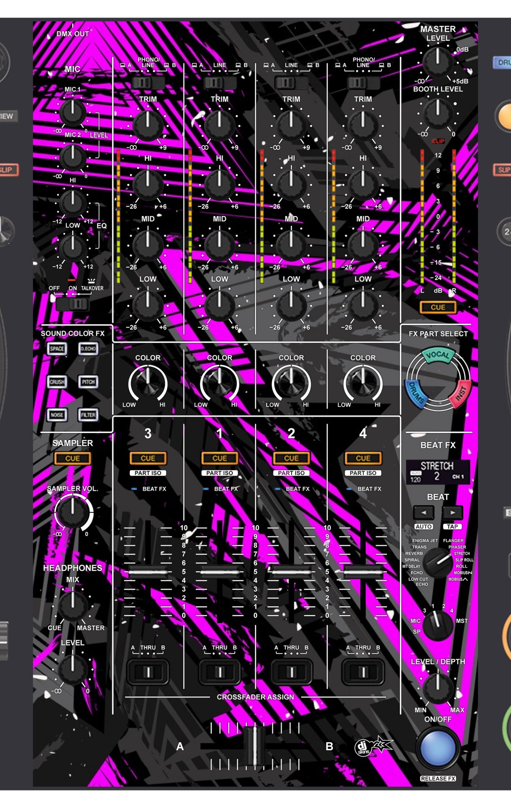The image size is (511, 812).
Task: Toggle the blue Beat FX ON/OFF button
Action: coord(438,748)
